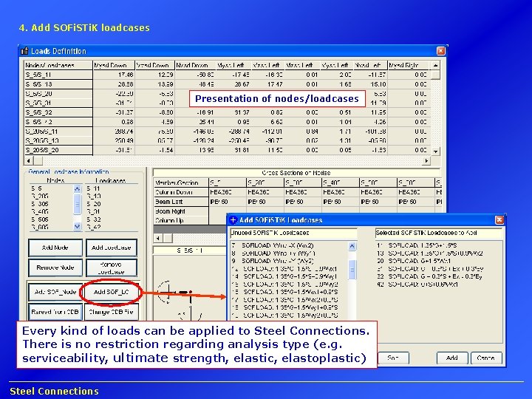Click the plus icon in Add SOFiSTiK Loadcases title
The width and height of the screenshot is (532, 399).
coord(233,220)
